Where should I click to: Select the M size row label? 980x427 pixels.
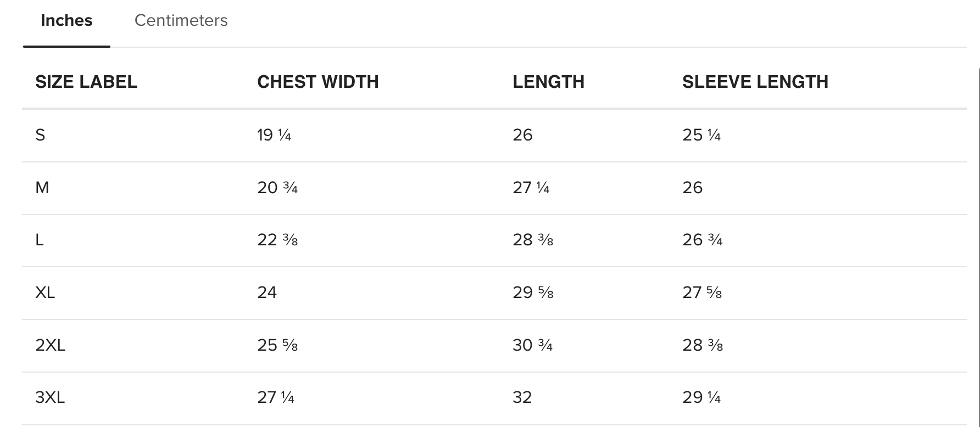pyautogui.click(x=42, y=188)
